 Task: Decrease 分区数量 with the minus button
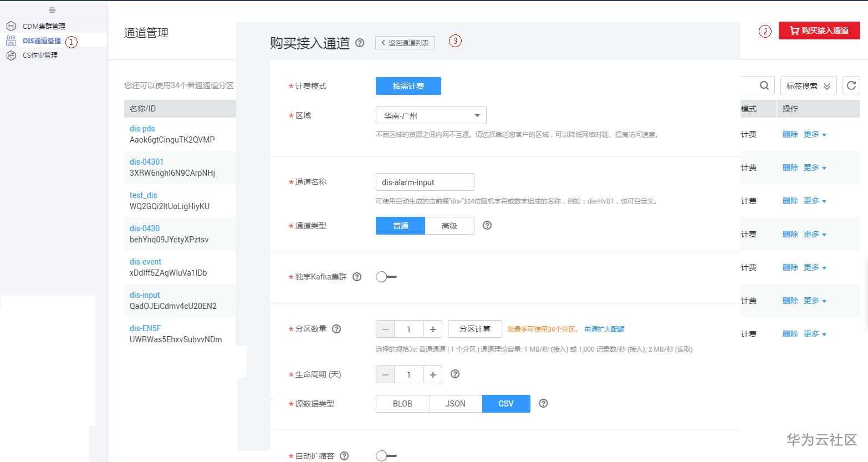point(385,329)
